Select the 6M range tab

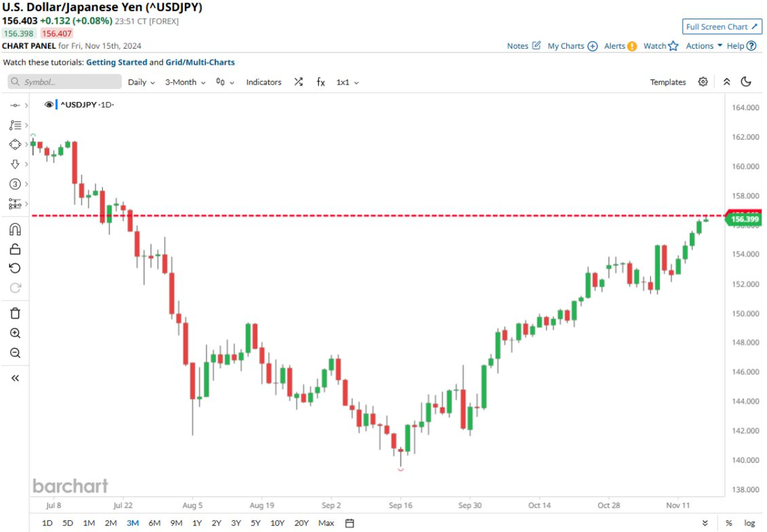tap(154, 523)
